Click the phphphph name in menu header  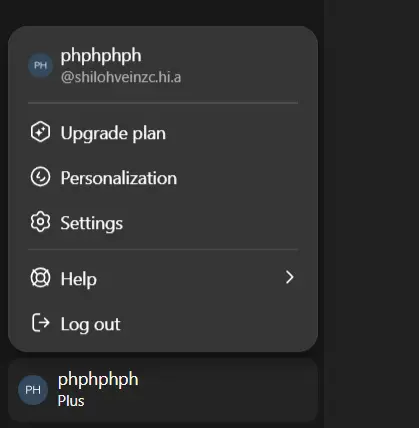coord(101,56)
